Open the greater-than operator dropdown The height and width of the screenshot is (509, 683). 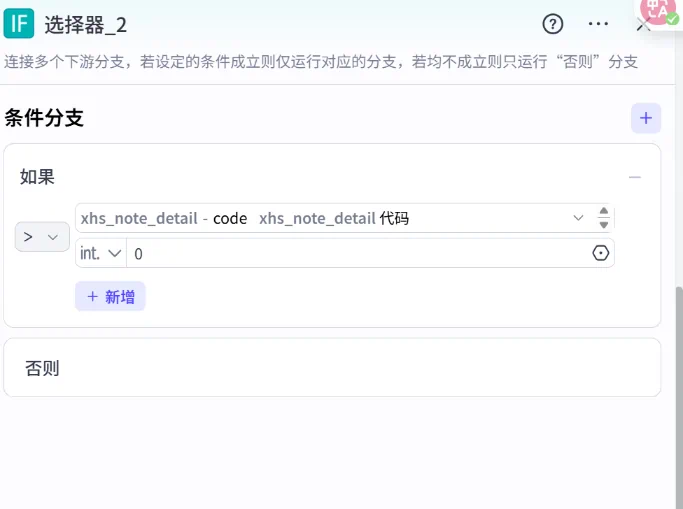[x=42, y=237]
